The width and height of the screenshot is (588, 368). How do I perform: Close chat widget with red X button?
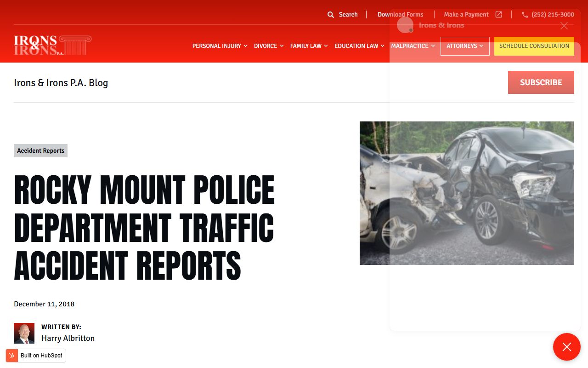[567, 347]
